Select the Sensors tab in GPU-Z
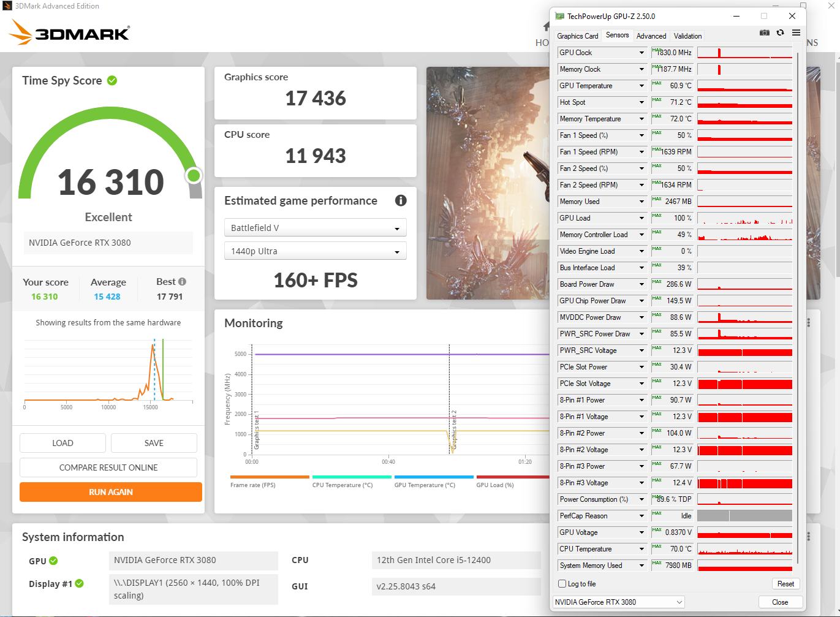This screenshot has width=840, height=617. (x=618, y=35)
